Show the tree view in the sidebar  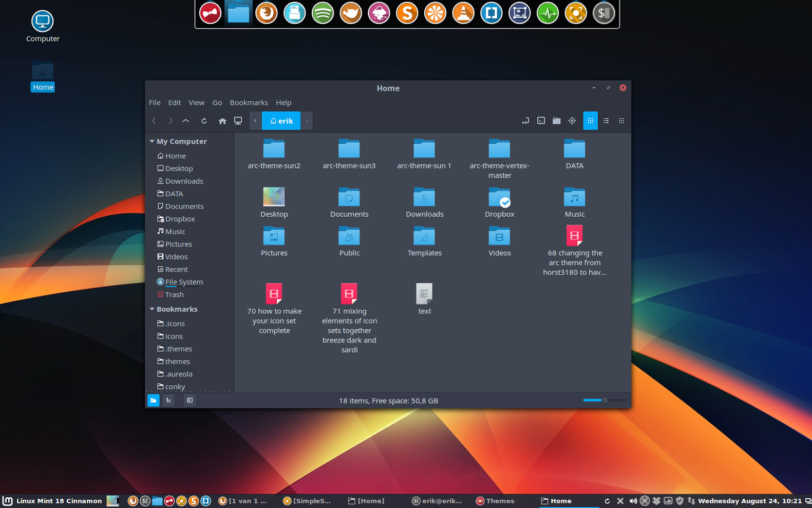point(168,400)
